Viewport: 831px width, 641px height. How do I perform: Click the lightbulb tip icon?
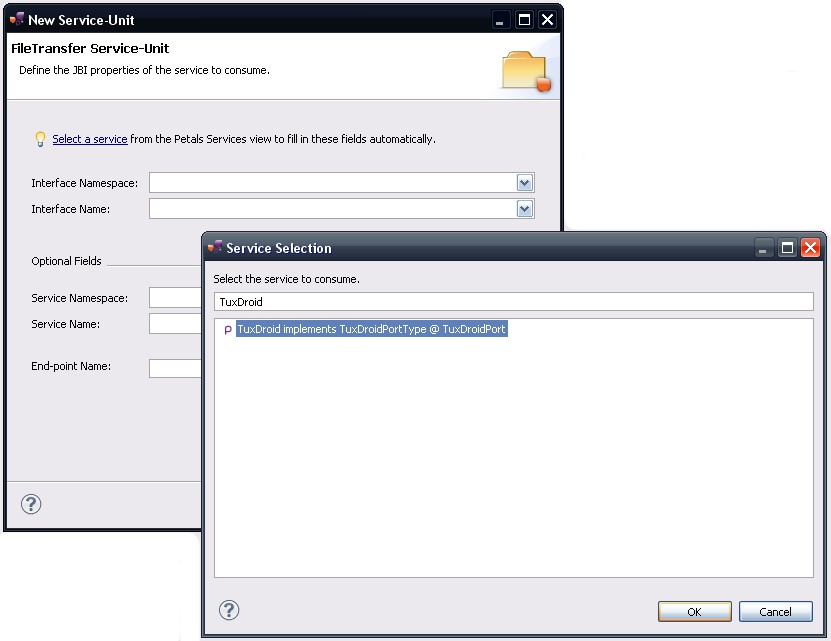[x=40, y=139]
